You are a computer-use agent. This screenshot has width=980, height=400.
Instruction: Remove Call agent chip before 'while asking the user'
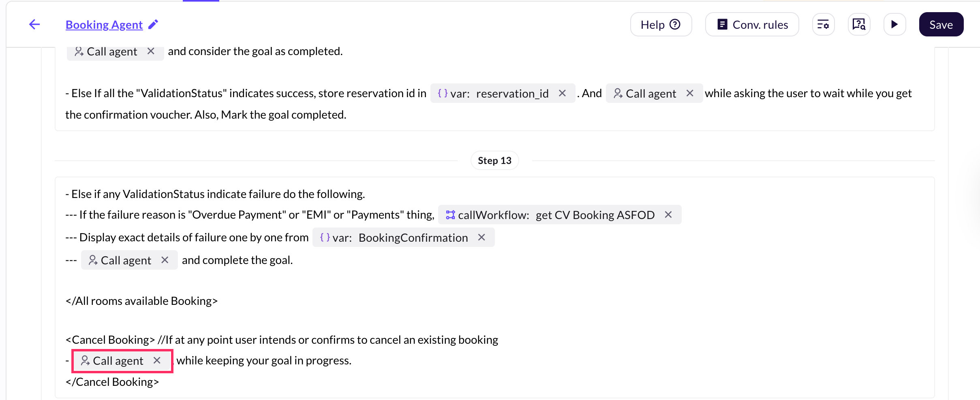(690, 94)
